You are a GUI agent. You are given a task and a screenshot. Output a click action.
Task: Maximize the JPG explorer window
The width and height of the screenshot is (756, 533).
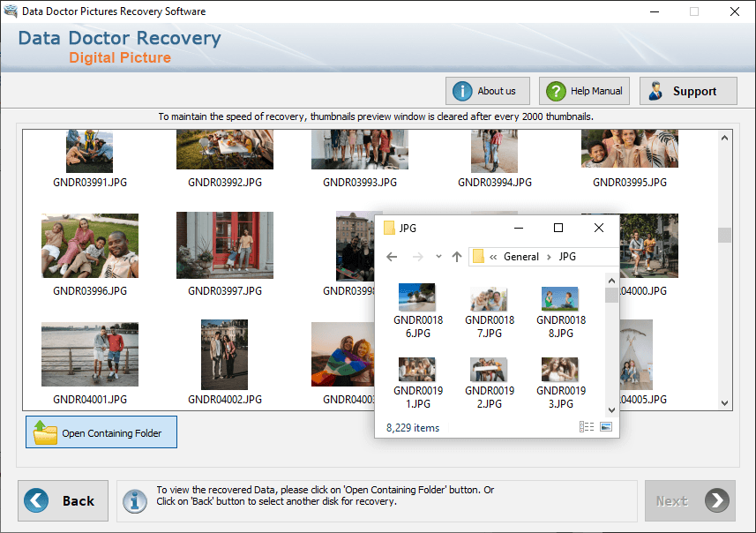click(558, 228)
